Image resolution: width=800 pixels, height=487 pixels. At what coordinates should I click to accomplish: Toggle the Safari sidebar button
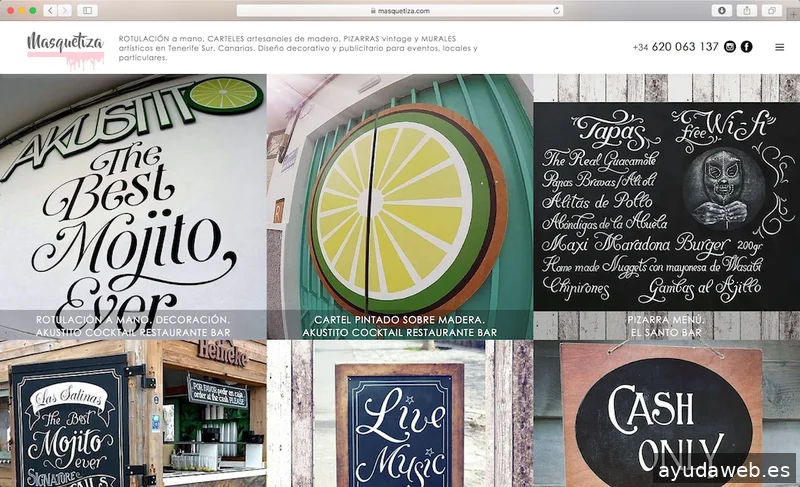(87, 10)
